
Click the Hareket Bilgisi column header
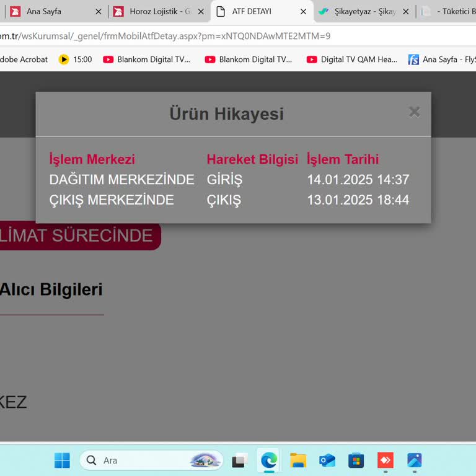coord(252,159)
